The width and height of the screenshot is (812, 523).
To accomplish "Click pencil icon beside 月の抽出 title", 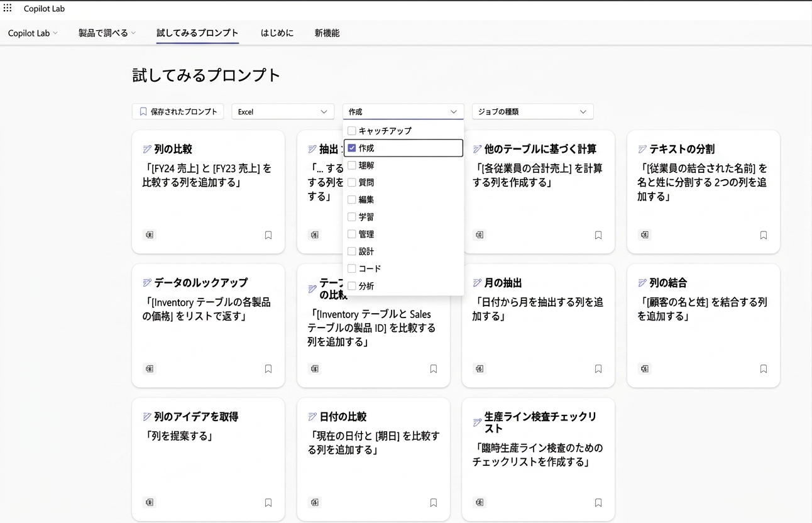I will pyautogui.click(x=477, y=283).
